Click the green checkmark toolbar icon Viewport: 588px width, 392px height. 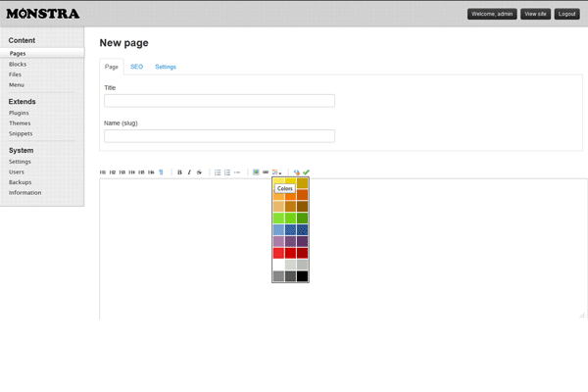click(307, 172)
